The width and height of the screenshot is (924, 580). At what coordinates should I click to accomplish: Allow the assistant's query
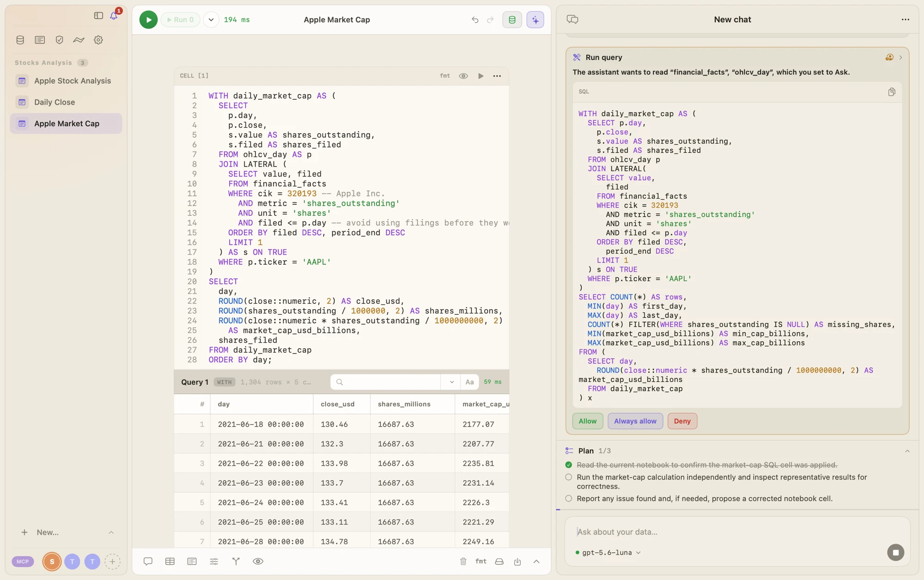(588, 421)
